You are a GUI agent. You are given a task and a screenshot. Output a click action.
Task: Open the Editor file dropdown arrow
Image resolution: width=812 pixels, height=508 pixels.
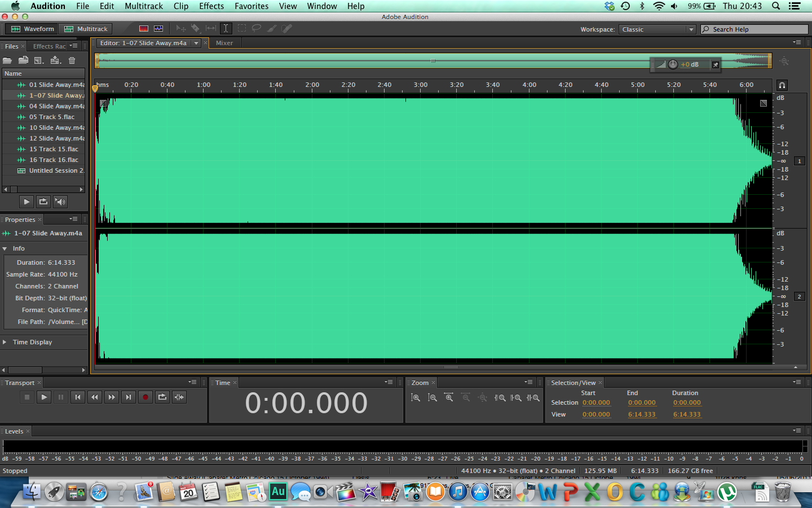point(196,43)
